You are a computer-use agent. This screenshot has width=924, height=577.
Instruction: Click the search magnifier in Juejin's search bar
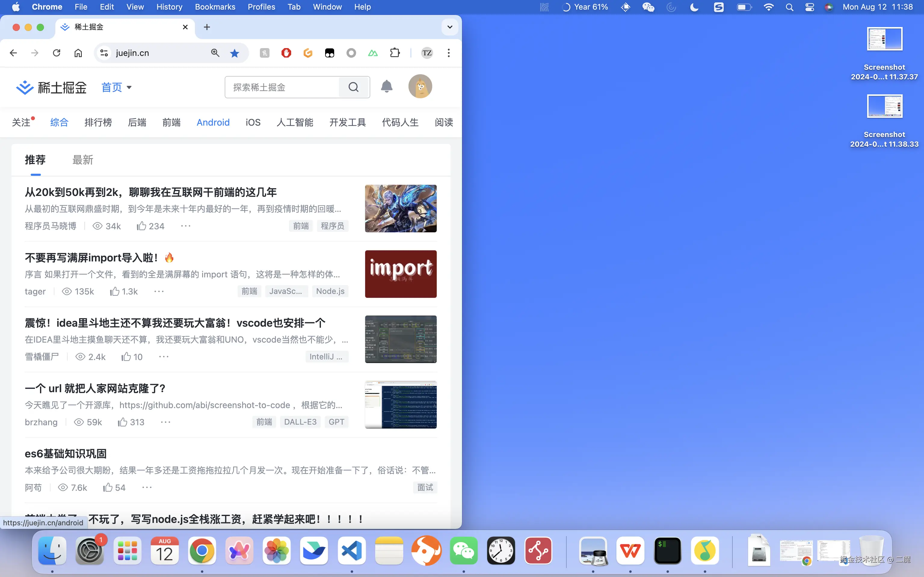tap(353, 87)
